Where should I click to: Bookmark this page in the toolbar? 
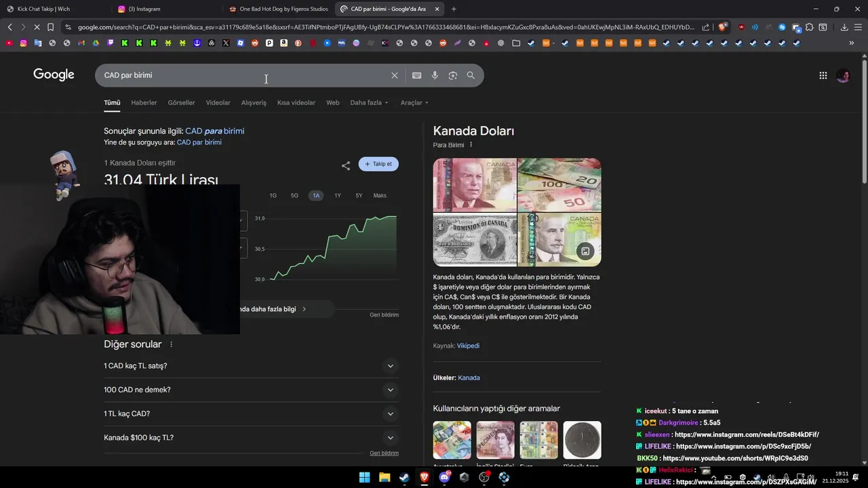coord(50,27)
